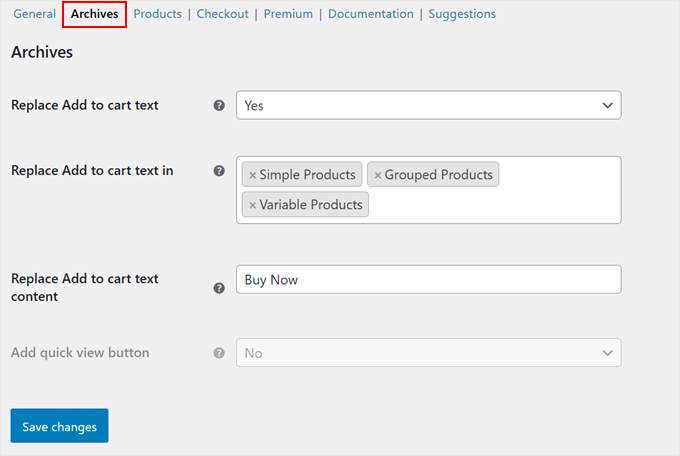Open the Premium tab
680x456 pixels.
coord(288,14)
